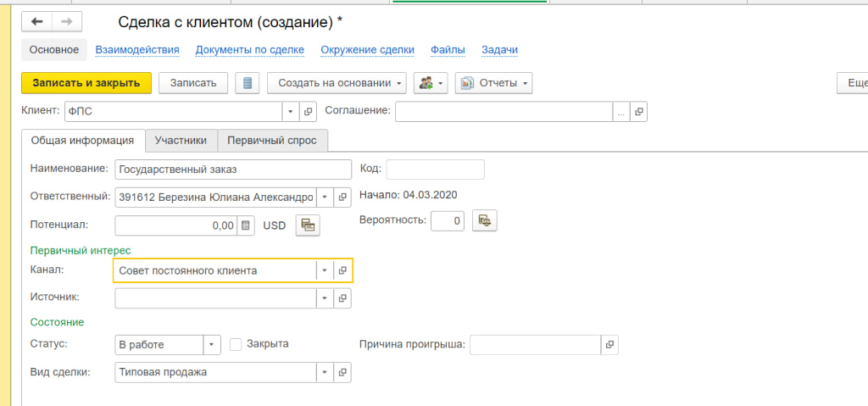Open the Причина проигрыша selection icon

click(609, 344)
